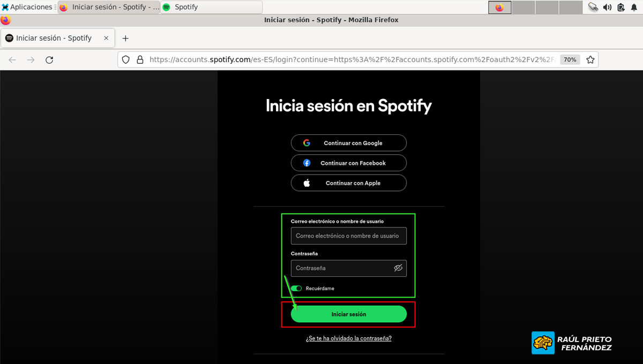Screen dimensions: 643x364
Task: Toggle password visibility eye icon
Action: click(398, 268)
